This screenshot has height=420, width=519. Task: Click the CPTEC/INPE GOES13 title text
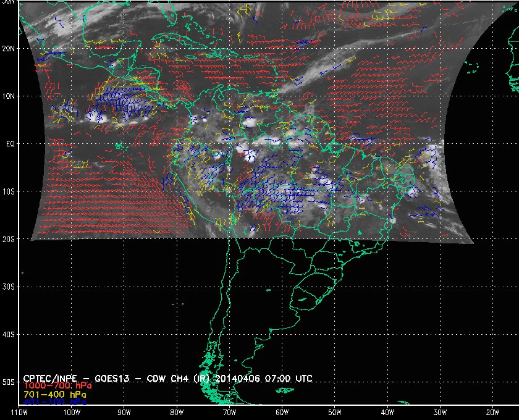pos(168,379)
